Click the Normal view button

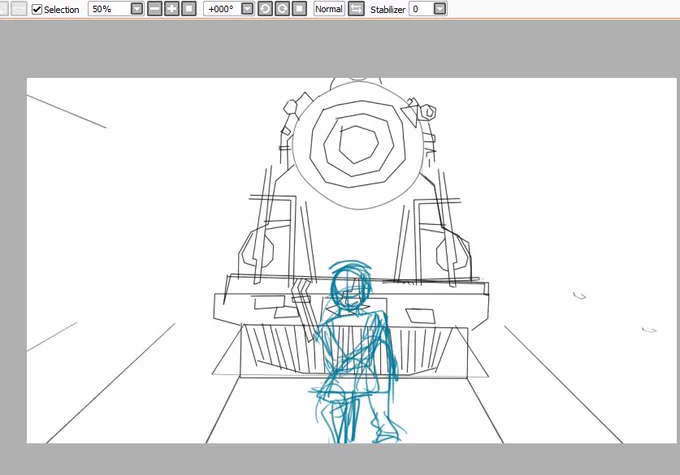coord(329,9)
